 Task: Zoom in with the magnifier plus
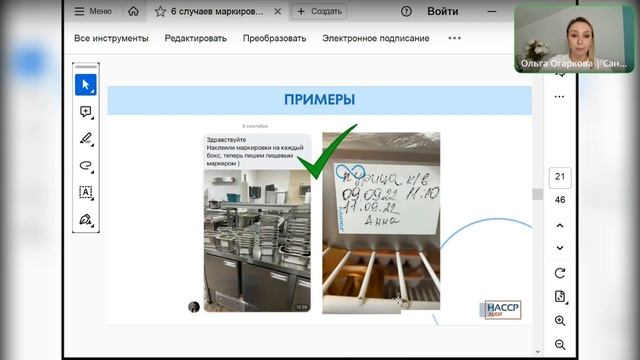560,321
